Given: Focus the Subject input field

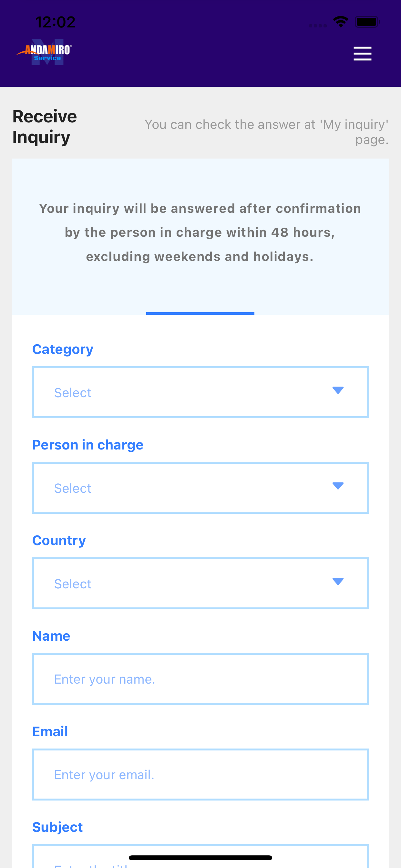Looking at the screenshot, I should click(x=200, y=856).
